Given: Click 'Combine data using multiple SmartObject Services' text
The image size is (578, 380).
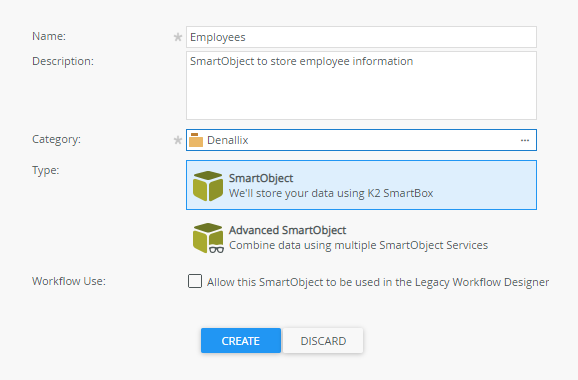Looking at the screenshot, I should point(358,245).
